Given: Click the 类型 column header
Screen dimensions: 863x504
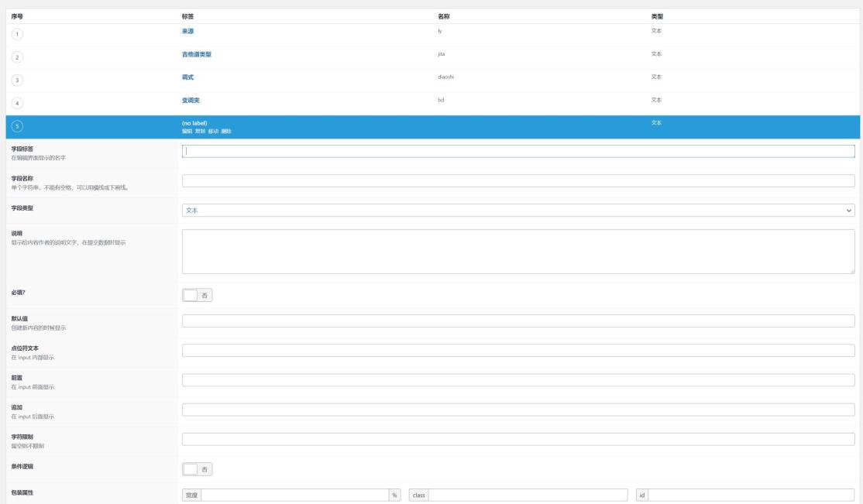Looking at the screenshot, I should [x=657, y=16].
